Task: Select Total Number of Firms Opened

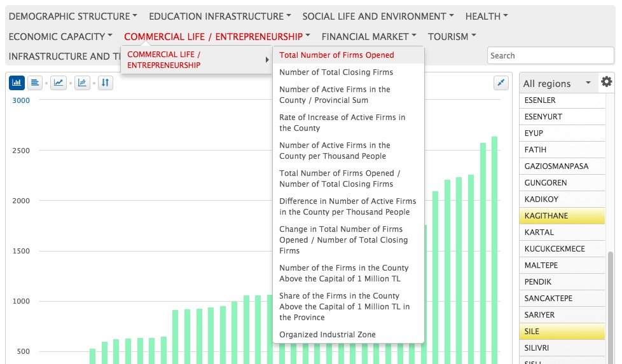Action: [x=336, y=55]
